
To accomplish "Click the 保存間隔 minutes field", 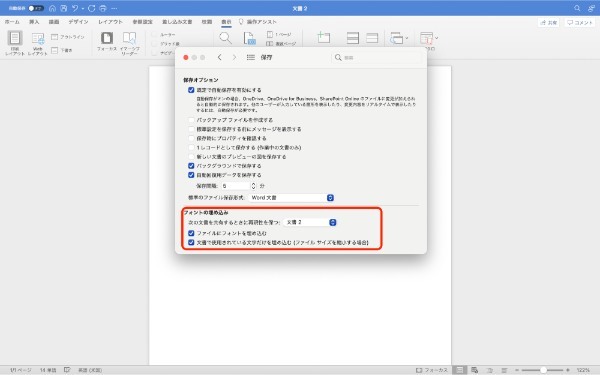I will click(235, 186).
